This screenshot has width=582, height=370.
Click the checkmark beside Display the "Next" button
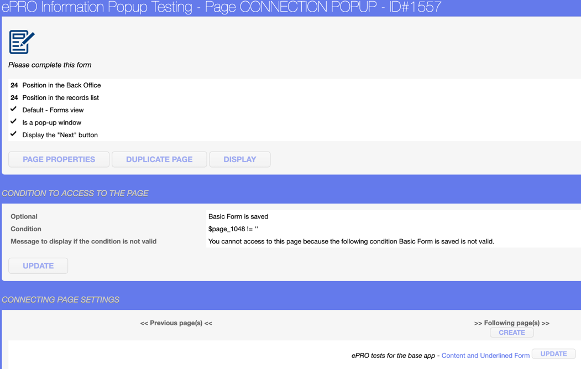click(14, 134)
